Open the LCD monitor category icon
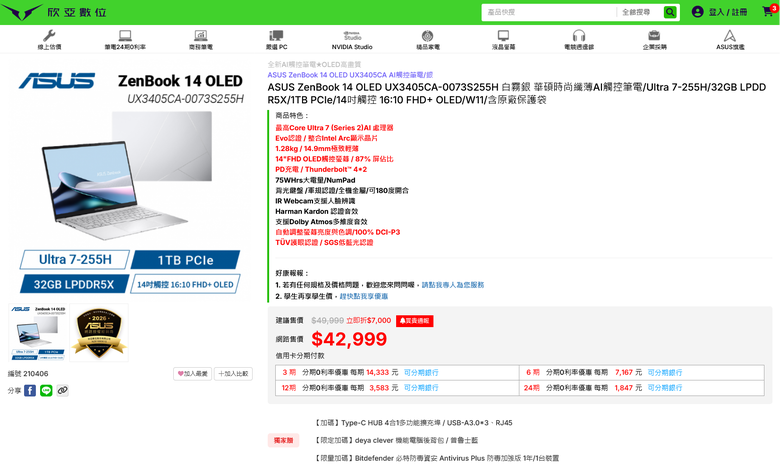780x472 pixels. 503,36
